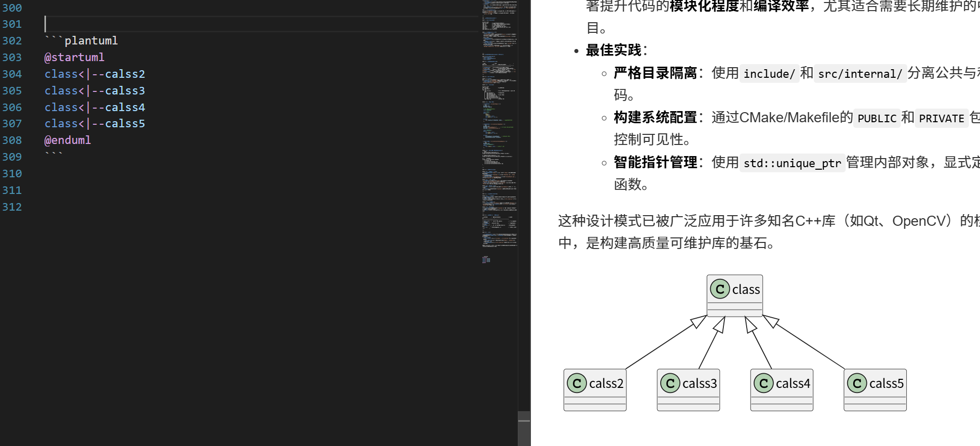
Task: Click the calss5 box in the preview diagram
Action: tap(875, 389)
